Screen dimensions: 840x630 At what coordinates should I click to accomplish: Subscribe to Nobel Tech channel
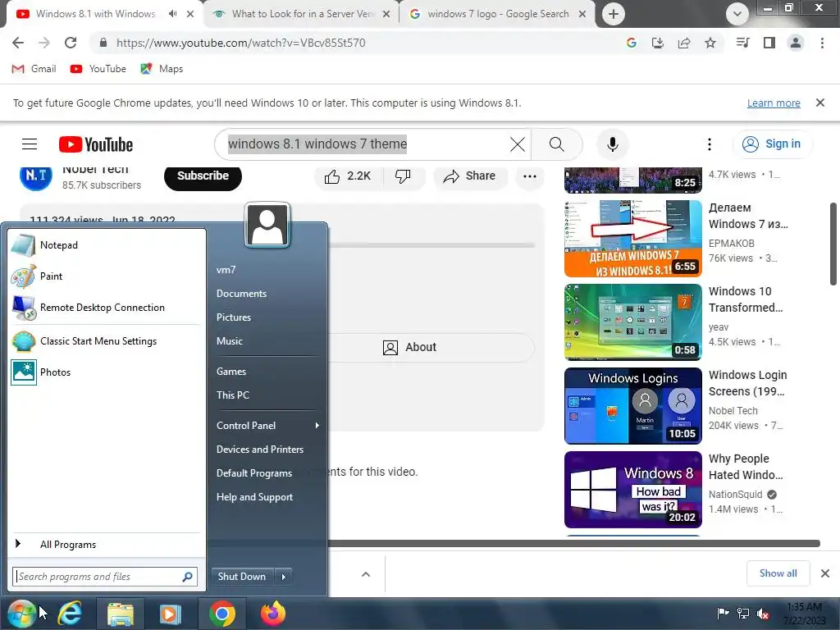tap(203, 176)
